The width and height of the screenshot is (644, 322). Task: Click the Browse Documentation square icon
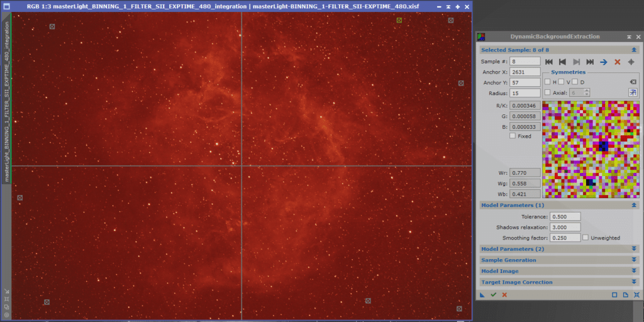(x=615, y=295)
